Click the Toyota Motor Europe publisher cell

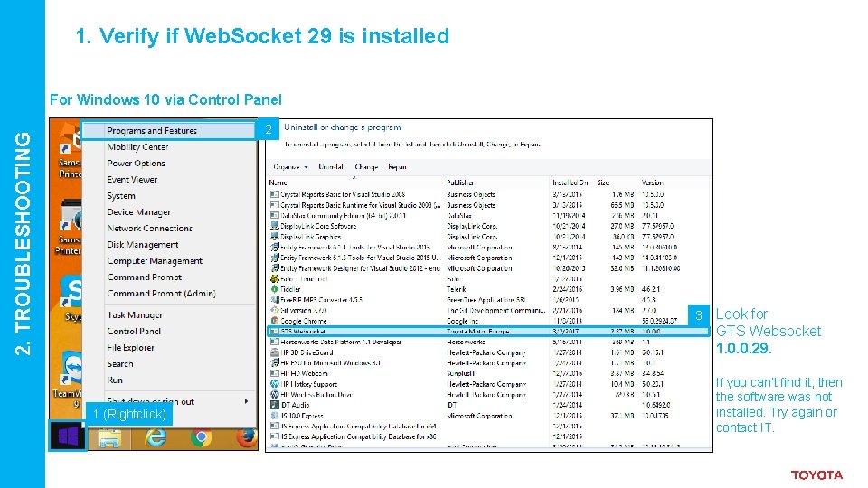(x=477, y=332)
